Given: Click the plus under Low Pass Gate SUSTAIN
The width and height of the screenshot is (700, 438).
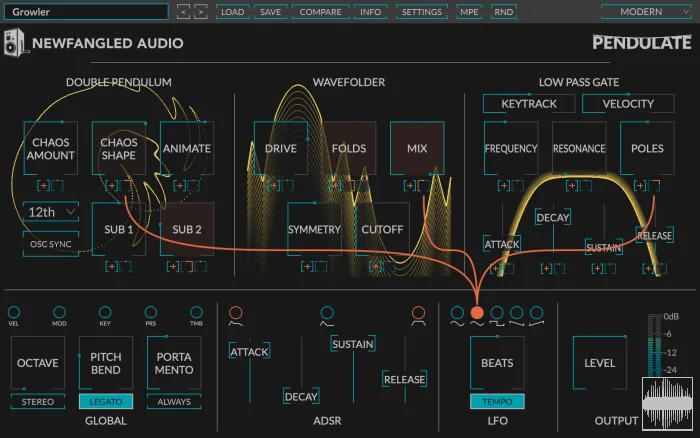Looking at the screenshot, I should coord(597,268).
